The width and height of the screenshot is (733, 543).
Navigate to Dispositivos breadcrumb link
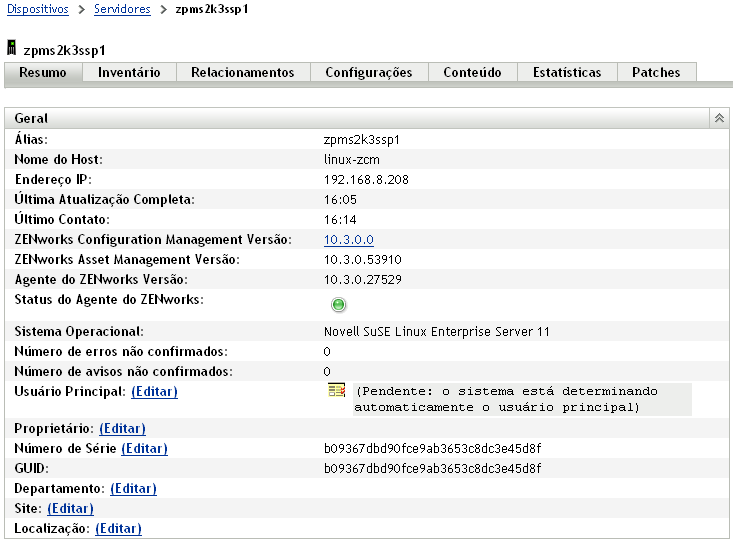[38, 9]
